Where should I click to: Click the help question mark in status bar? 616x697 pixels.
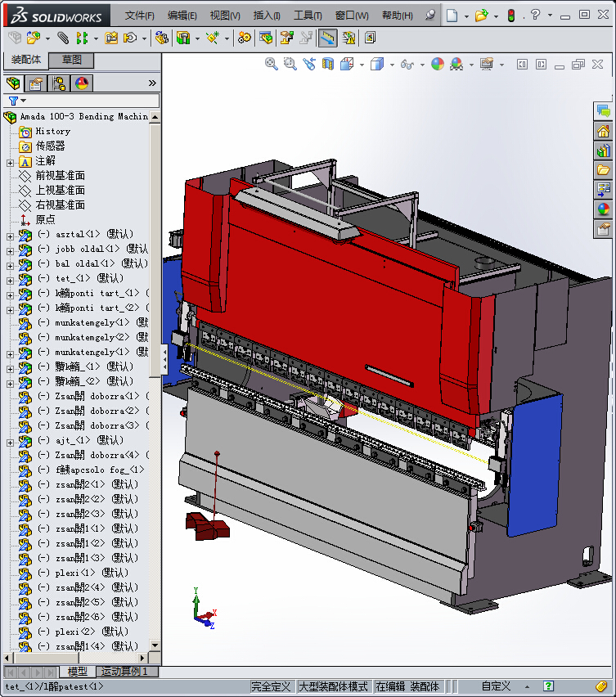pos(549,686)
